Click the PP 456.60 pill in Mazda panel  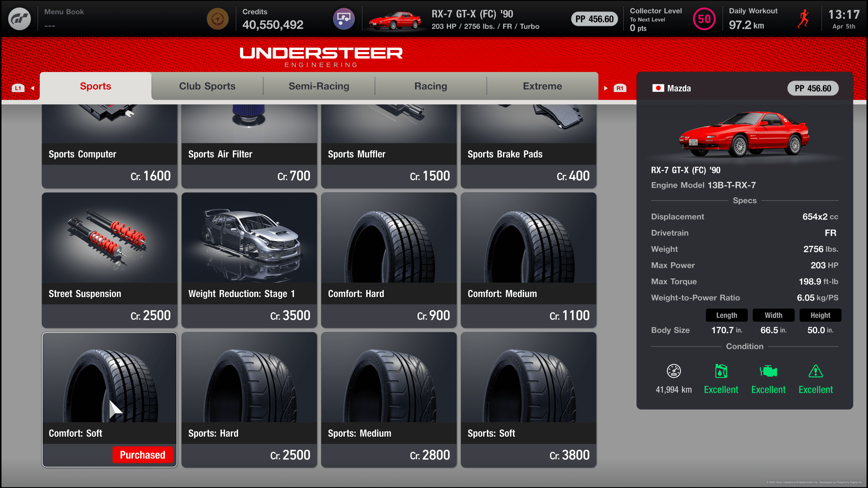click(813, 88)
